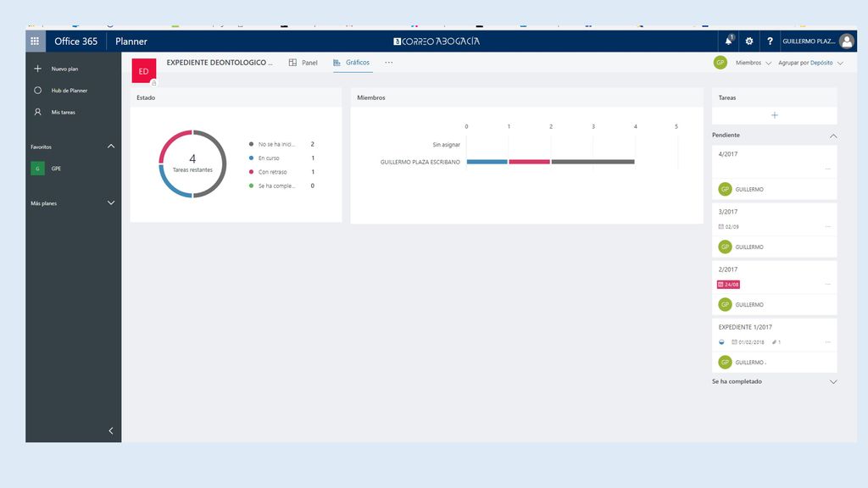Open the Miembros dropdown
The image size is (868, 488).
pyautogui.click(x=754, y=63)
